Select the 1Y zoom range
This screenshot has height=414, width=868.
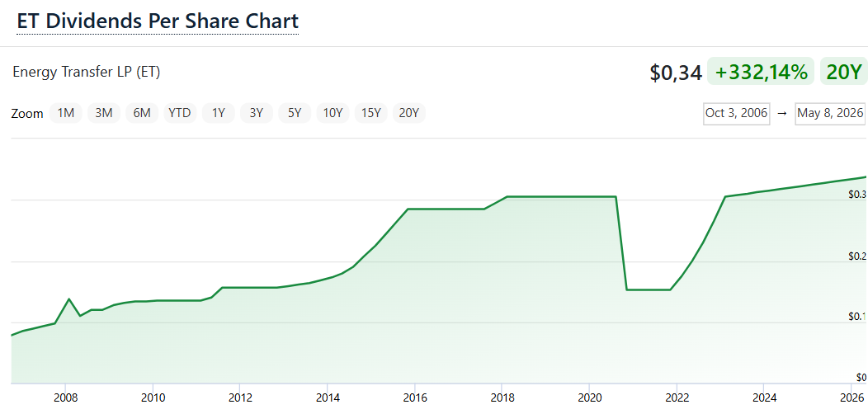pyautogui.click(x=218, y=113)
